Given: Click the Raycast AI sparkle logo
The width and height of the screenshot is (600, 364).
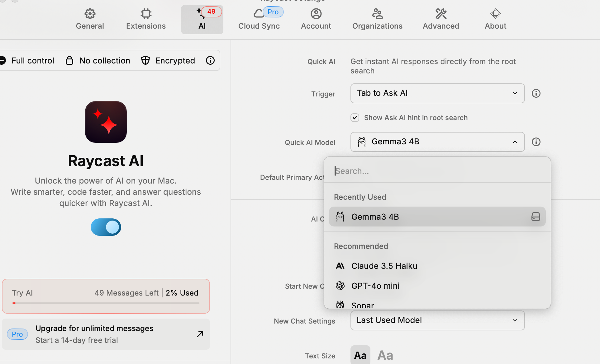Looking at the screenshot, I should coord(106,122).
